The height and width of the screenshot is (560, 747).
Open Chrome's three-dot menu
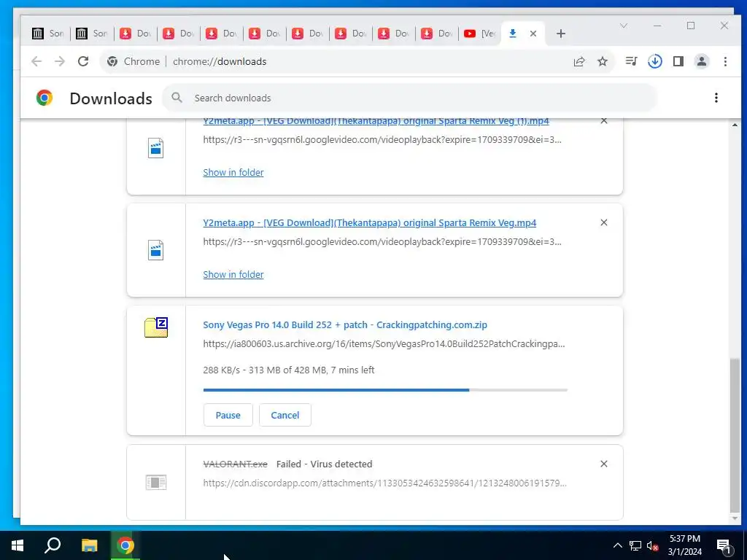725,61
